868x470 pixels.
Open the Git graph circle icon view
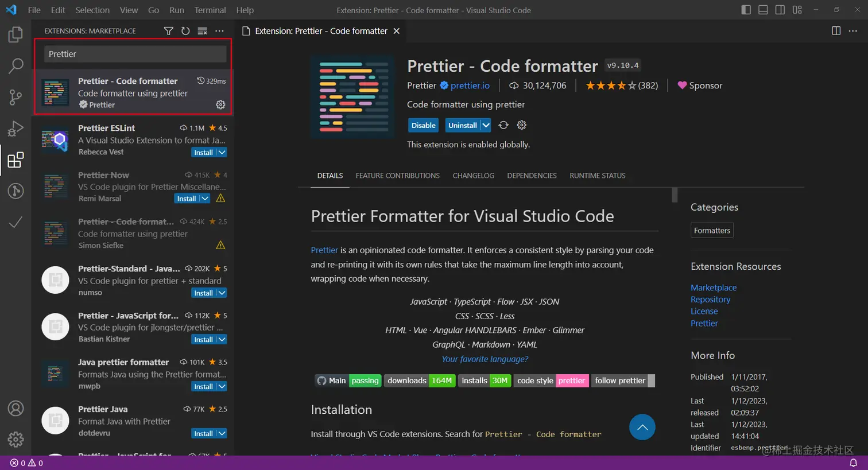15,191
